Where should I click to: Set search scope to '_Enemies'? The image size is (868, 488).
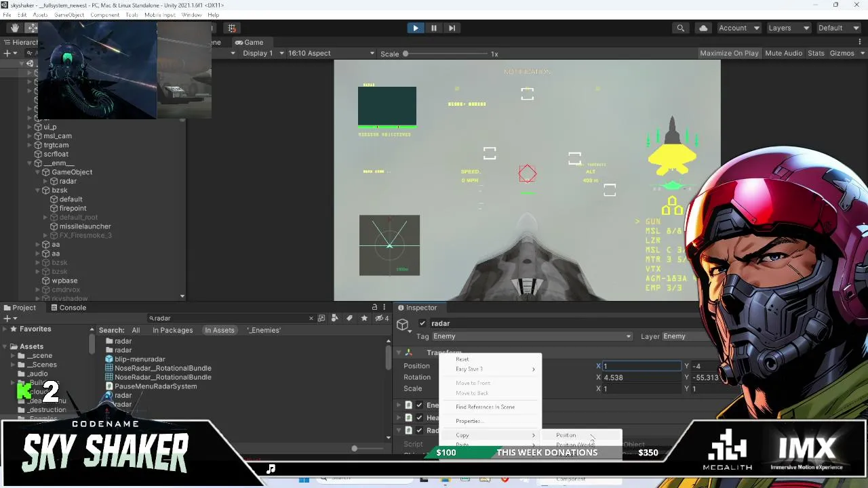point(264,330)
